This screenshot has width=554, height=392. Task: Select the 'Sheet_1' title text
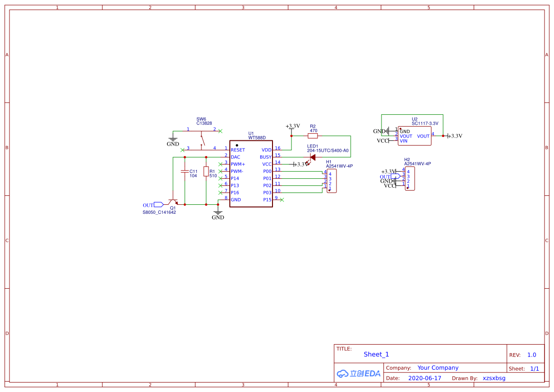tap(376, 354)
